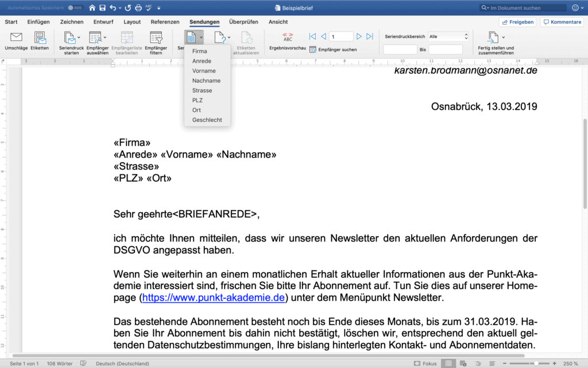The height and width of the screenshot is (368, 588).
Task: Click the zoom slider handle
Action: 536,363
